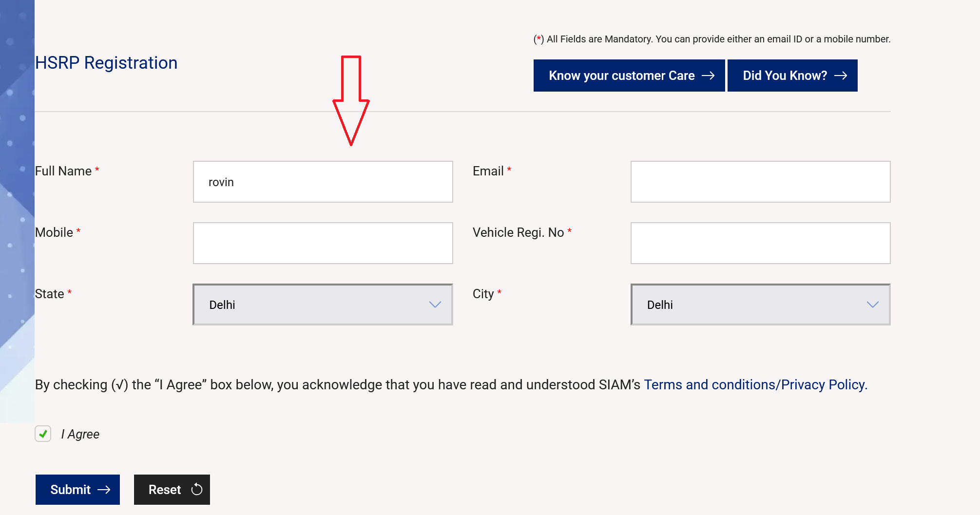Open Know your customer Care
980x515 pixels.
click(621, 76)
